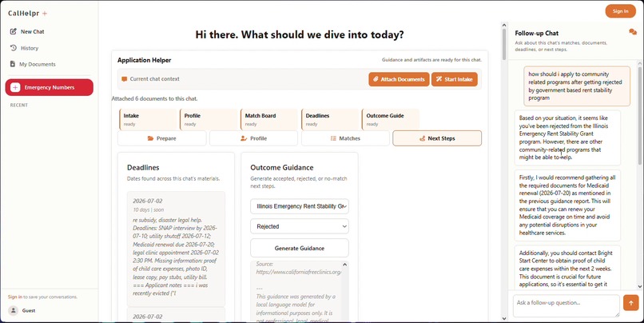
Task: Open the Match Board ready card
Action: click(269, 120)
